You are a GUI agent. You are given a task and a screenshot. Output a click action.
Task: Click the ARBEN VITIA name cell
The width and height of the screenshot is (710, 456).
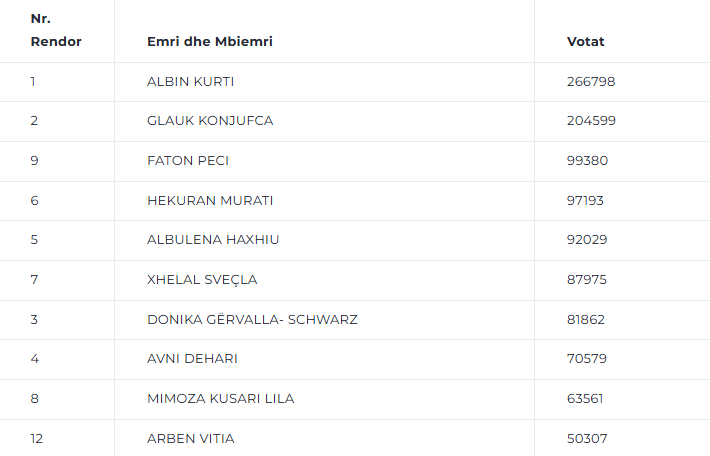coord(190,438)
